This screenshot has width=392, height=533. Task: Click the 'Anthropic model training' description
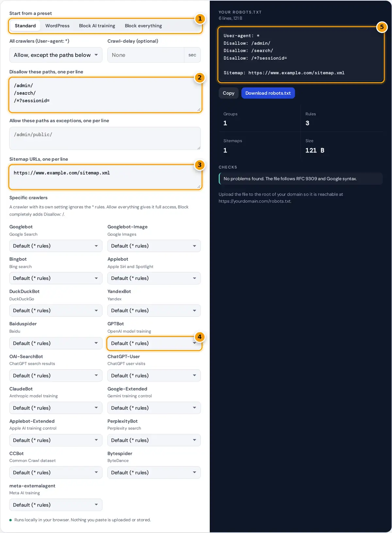point(34,396)
